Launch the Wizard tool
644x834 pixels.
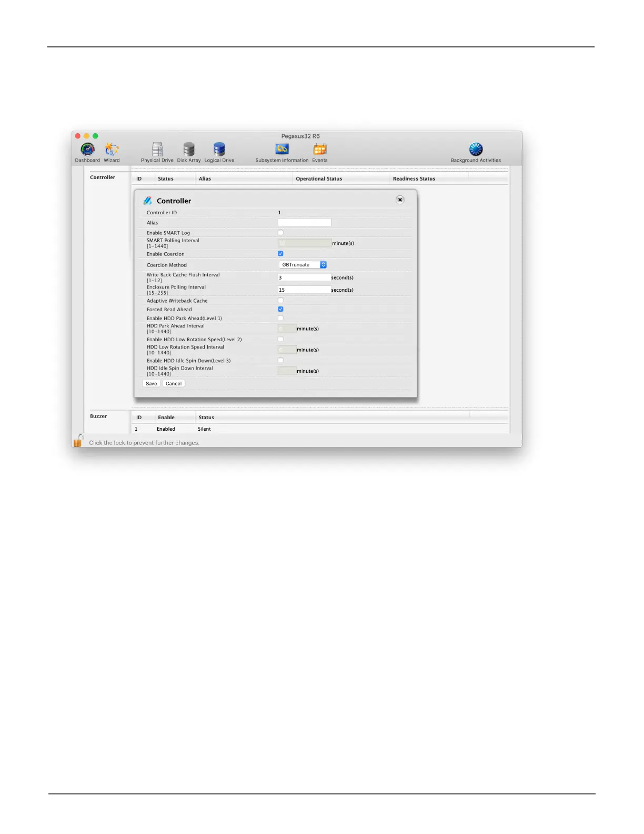coord(112,153)
